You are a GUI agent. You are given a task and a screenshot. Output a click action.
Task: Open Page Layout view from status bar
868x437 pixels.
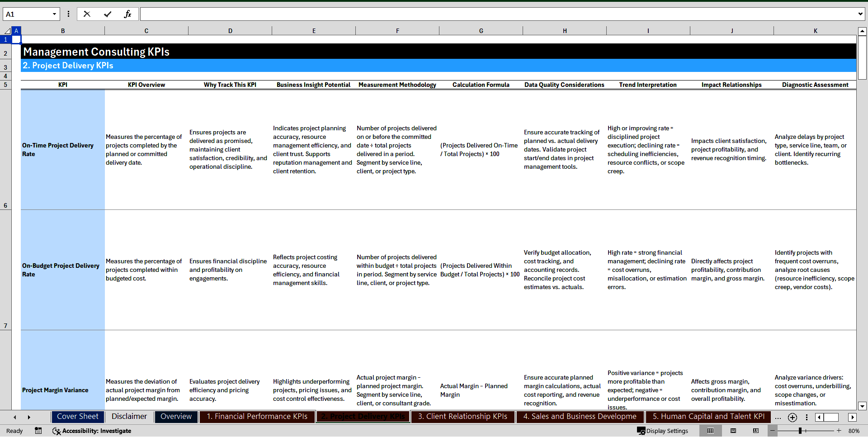click(x=733, y=431)
